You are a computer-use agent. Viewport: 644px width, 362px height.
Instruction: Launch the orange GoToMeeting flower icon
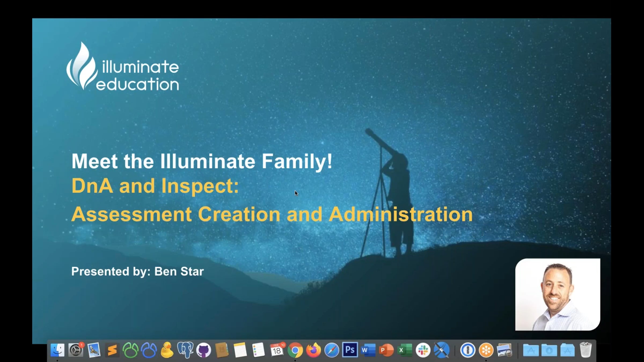(486, 350)
